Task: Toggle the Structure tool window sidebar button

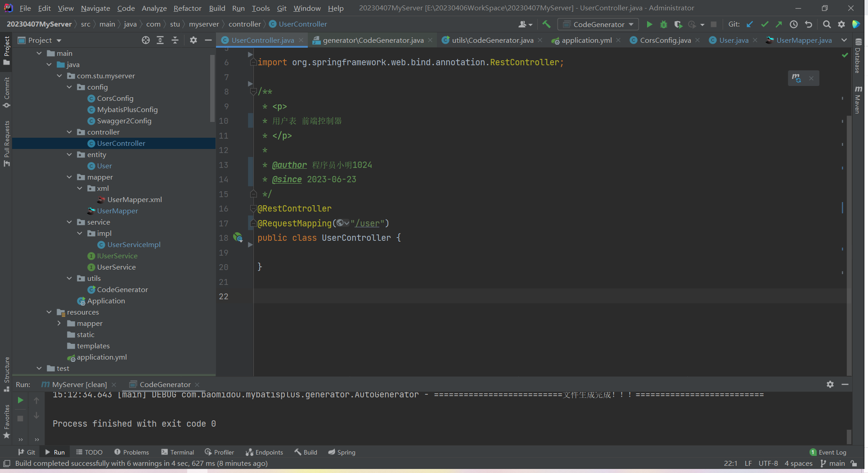Action: (x=6, y=373)
